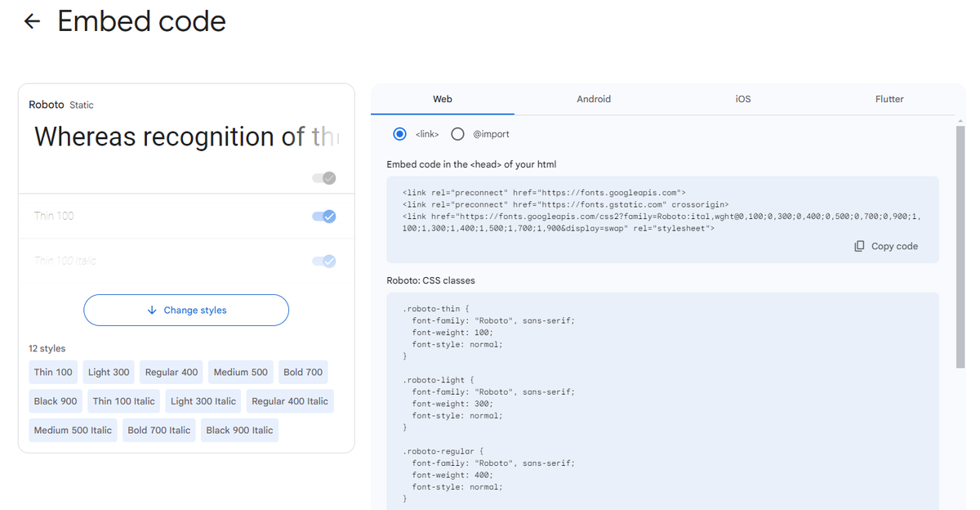Toggle the Thin 100 Italic switch
The width and height of the screenshot is (980, 510).
tap(324, 262)
